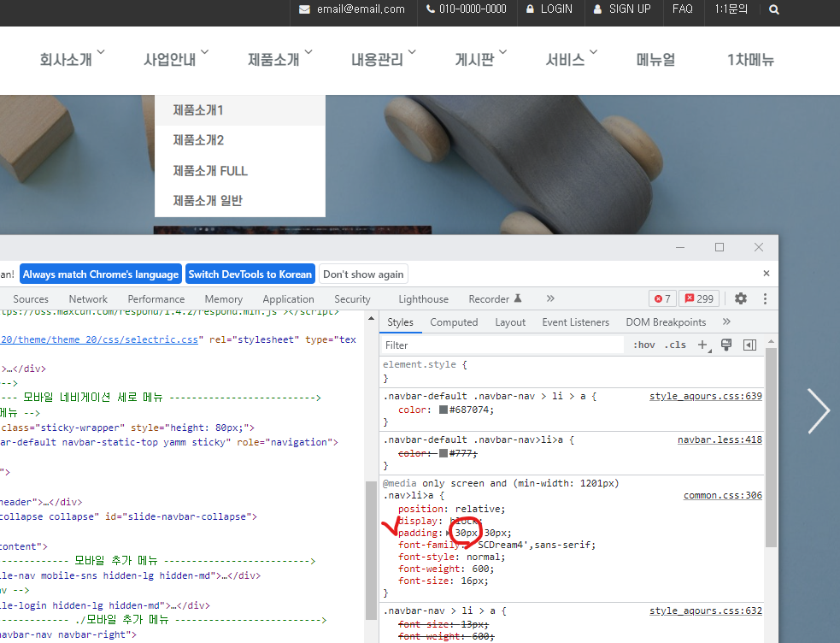
Task: Click the red error count badge showing 7
Action: tap(662, 298)
